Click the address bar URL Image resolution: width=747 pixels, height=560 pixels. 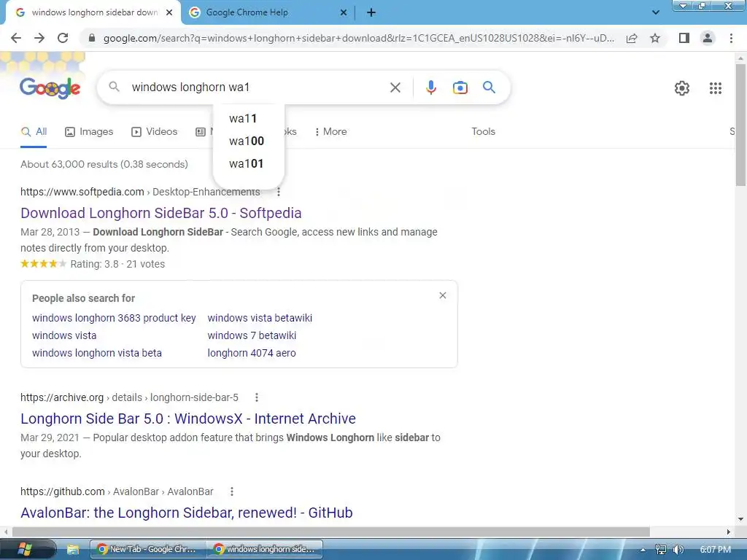coord(358,38)
